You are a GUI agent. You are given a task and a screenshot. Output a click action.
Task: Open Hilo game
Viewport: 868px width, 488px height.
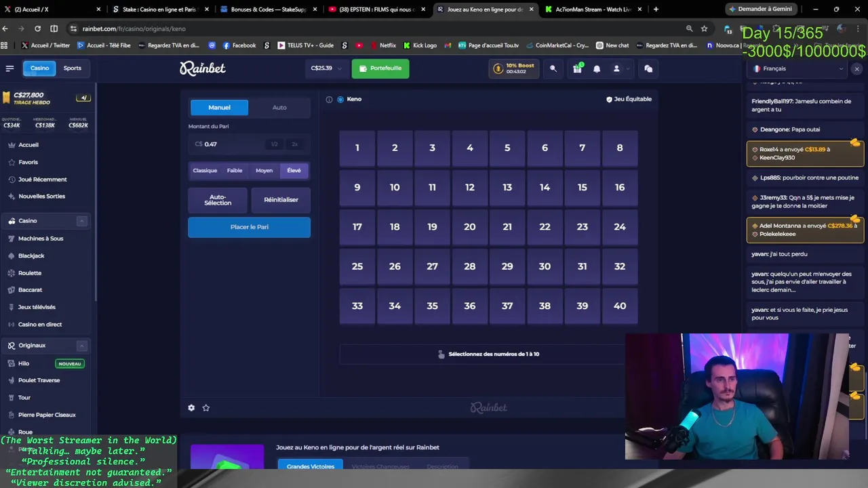pyautogui.click(x=24, y=363)
